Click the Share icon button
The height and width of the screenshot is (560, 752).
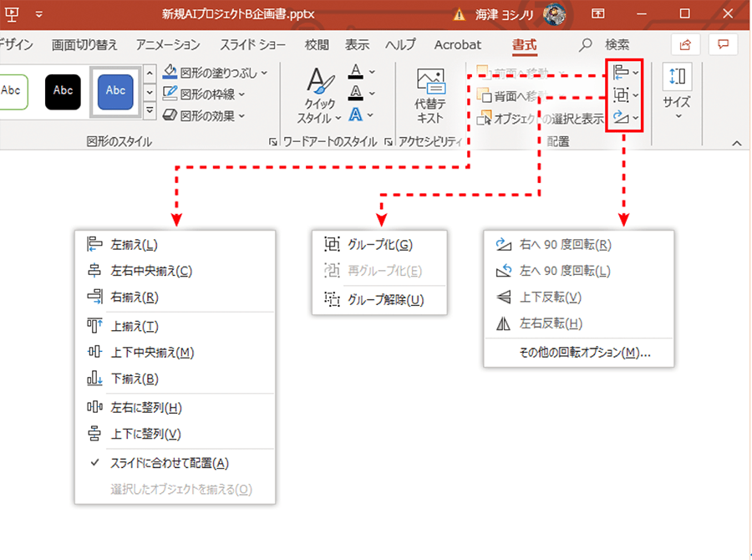coord(685,44)
